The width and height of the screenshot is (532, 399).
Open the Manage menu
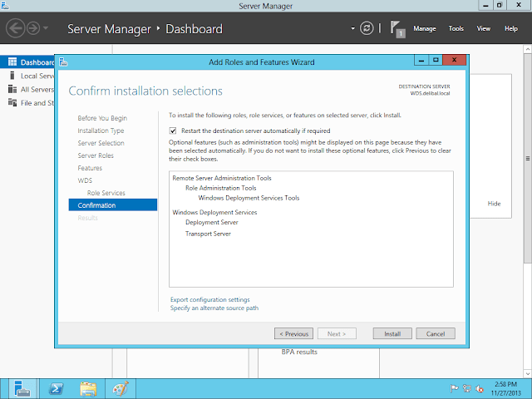(x=424, y=29)
